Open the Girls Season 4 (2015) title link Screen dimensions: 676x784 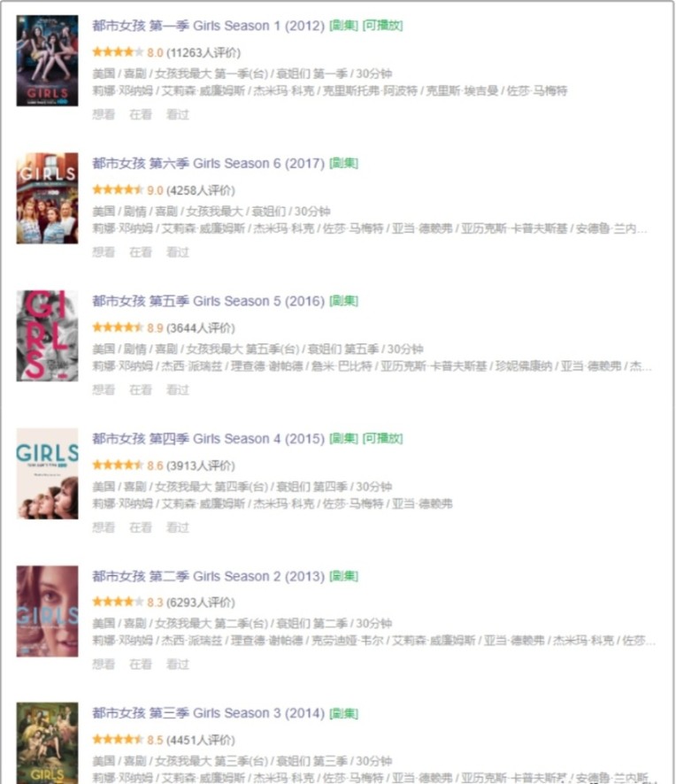209,439
